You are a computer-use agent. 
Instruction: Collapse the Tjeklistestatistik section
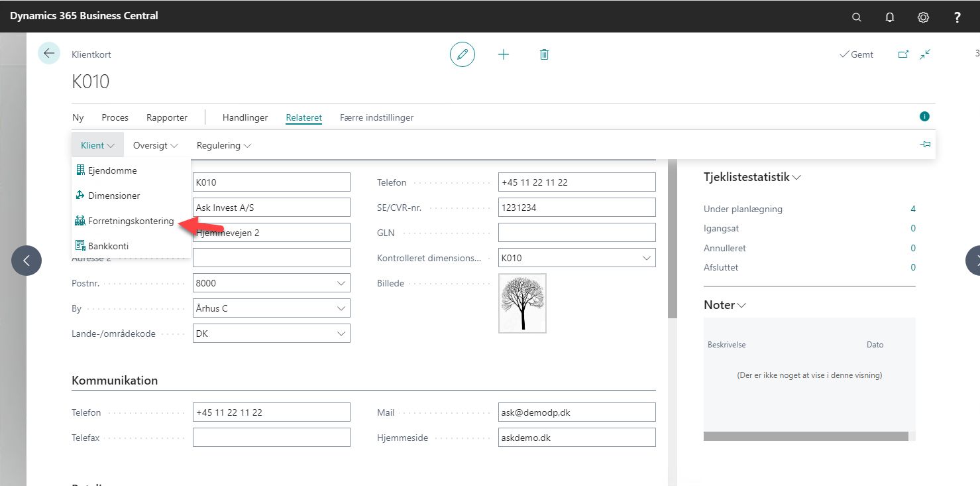[752, 177]
